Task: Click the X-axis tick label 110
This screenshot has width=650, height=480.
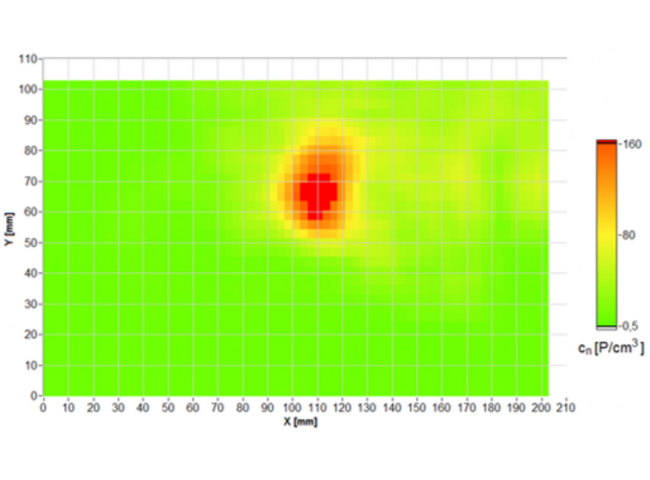Action: pyautogui.click(x=317, y=408)
